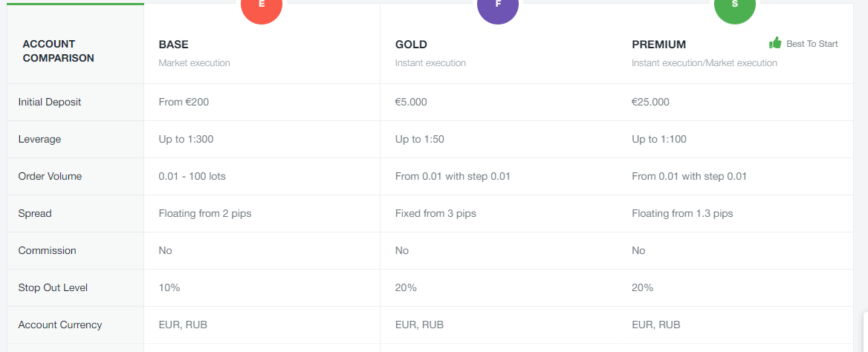868x352 pixels.
Task: Click the Best To Start label
Action: [x=812, y=44]
